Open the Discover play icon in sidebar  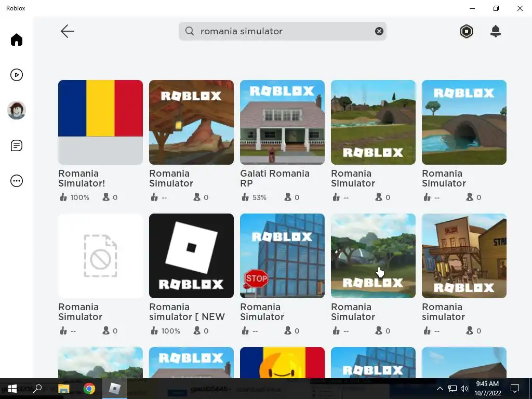click(16, 75)
